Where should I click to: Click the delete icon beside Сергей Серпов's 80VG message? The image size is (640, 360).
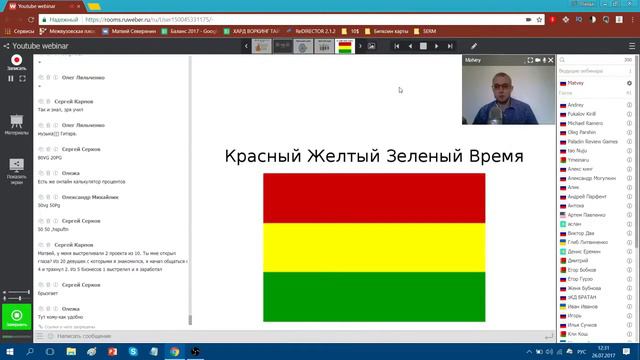(x=48, y=149)
